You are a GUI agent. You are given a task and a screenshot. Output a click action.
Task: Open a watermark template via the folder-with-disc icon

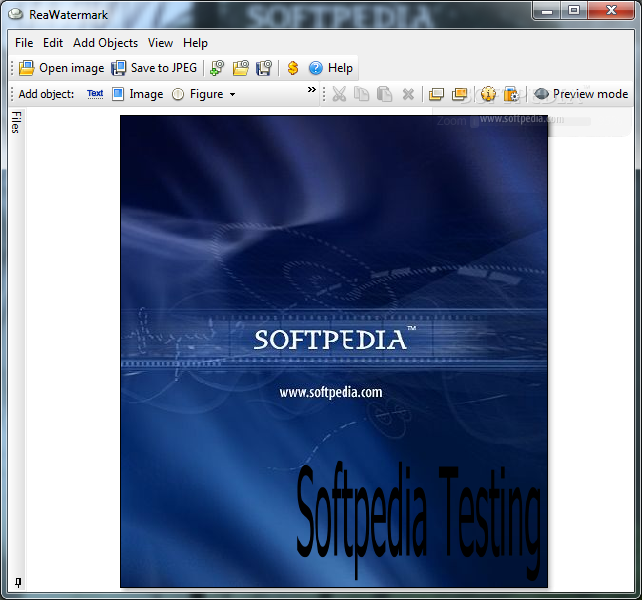pyautogui.click(x=241, y=68)
